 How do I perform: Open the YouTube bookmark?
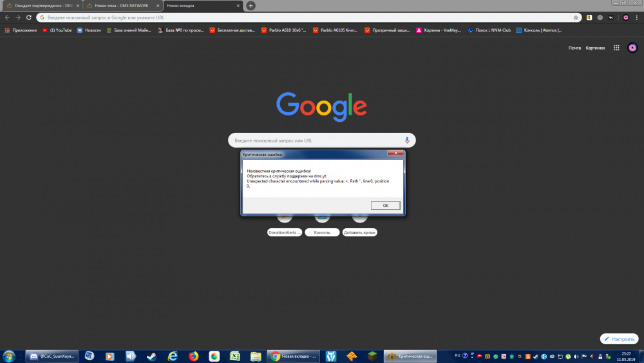pos(57,30)
